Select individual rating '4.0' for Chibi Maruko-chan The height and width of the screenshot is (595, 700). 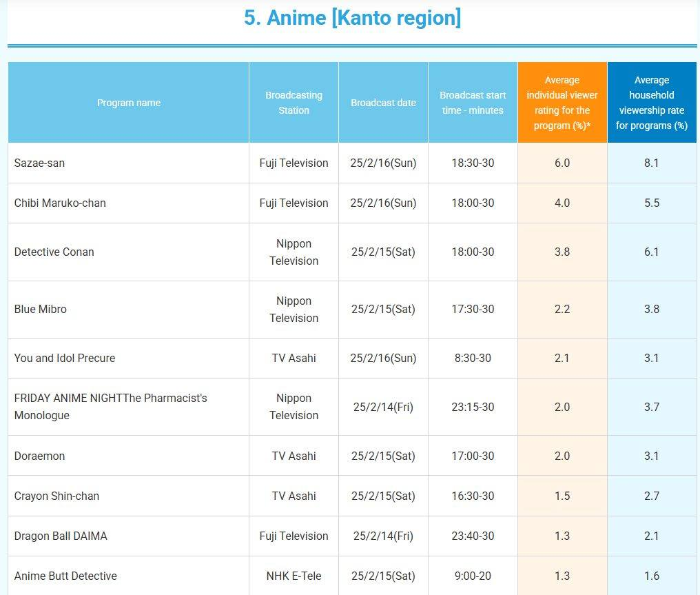coord(562,203)
